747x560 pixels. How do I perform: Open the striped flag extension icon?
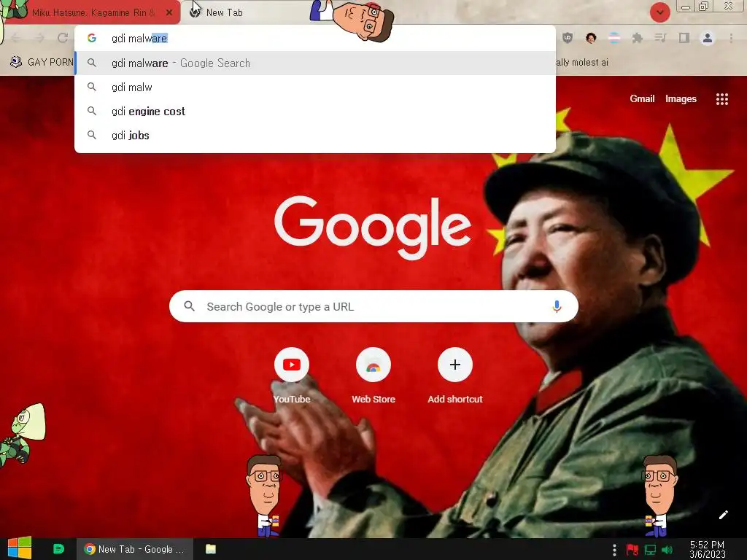tap(614, 38)
